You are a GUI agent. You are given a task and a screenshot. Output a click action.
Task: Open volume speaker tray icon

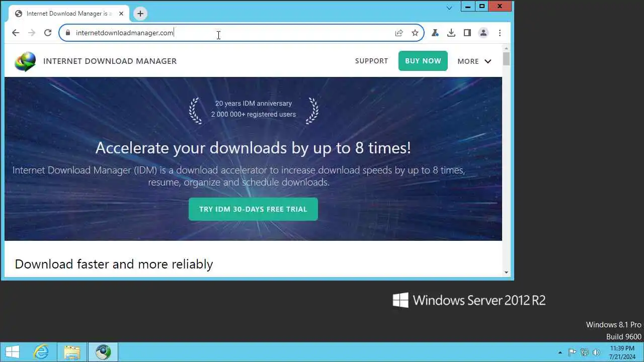point(597,352)
